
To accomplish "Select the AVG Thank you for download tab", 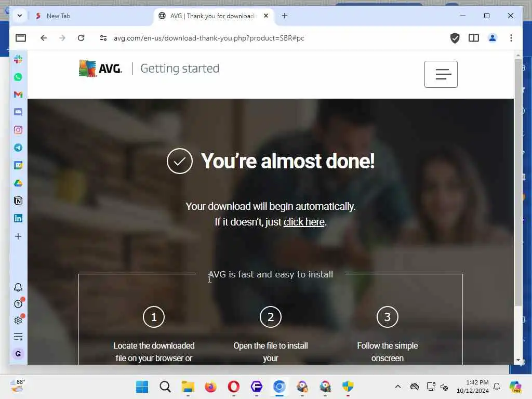I will (212, 16).
